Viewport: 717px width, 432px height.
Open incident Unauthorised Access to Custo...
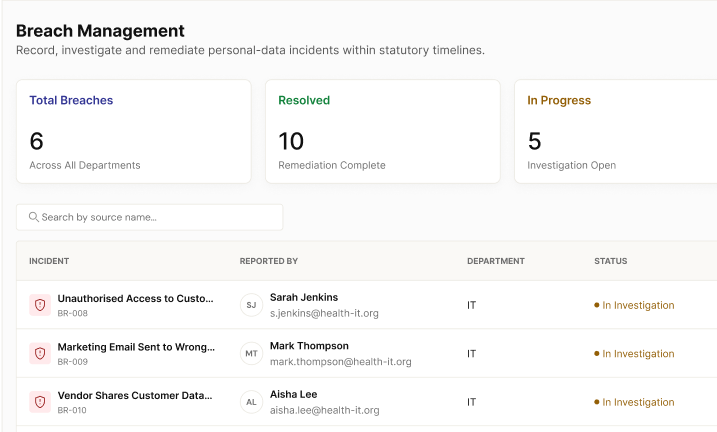click(x=135, y=299)
